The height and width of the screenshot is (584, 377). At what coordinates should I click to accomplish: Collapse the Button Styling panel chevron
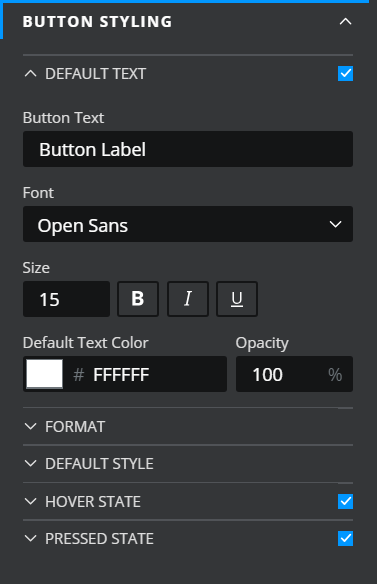click(x=345, y=22)
